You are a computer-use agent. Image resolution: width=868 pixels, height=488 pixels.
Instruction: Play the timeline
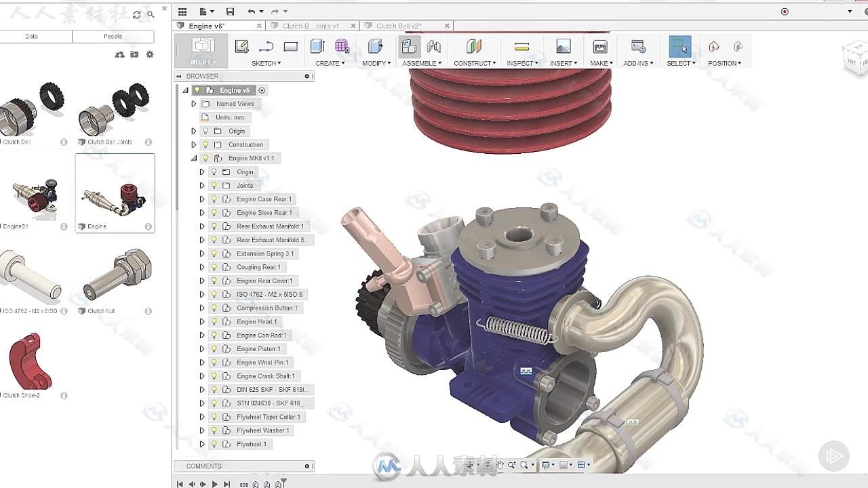click(215, 484)
